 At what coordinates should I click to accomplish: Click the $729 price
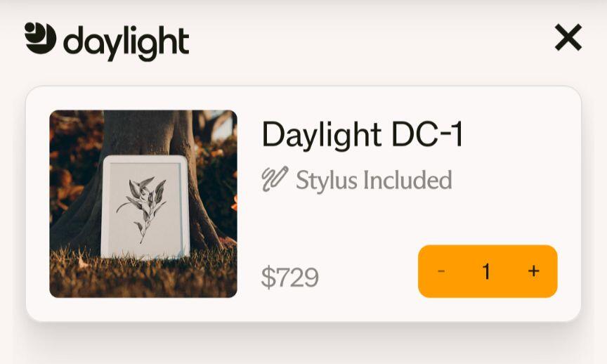coord(290,278)
